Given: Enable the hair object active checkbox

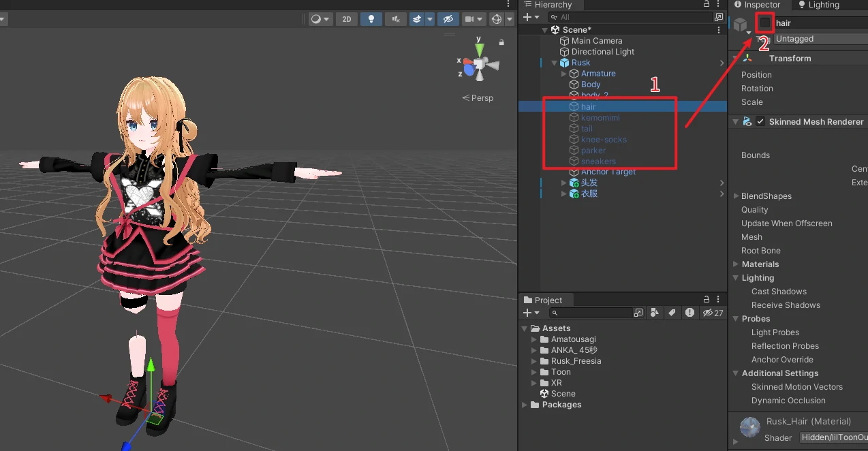Looking at the screenshot, I should [x=765, y=23].
